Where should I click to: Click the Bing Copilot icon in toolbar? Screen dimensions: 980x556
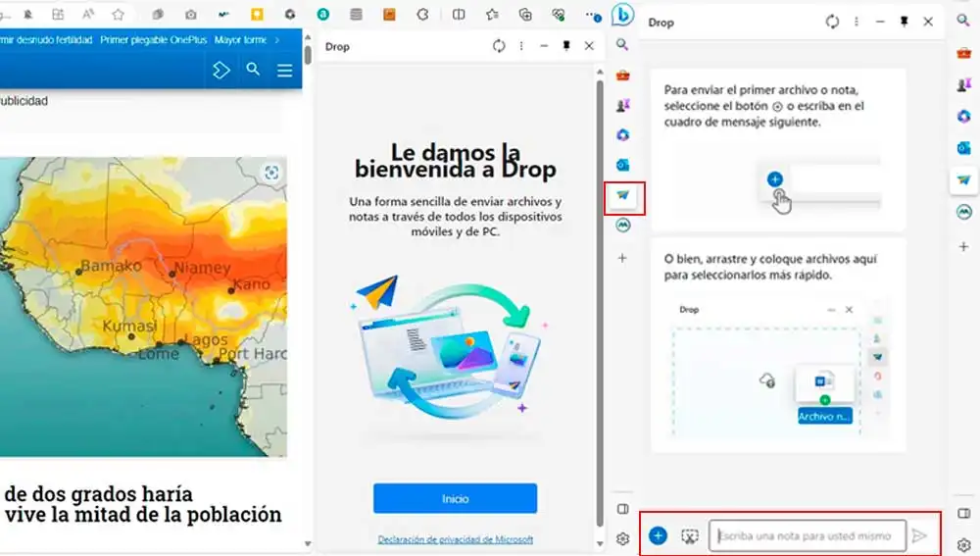pos(622,15)
